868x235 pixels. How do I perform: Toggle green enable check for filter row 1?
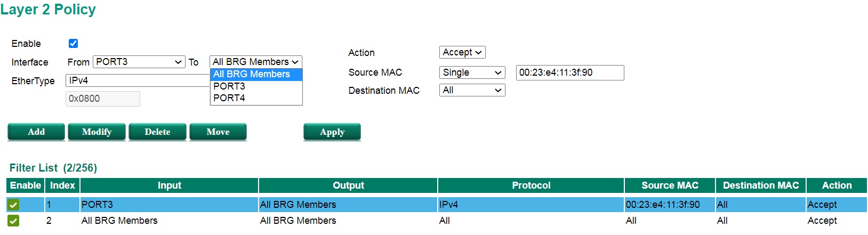coord(13,205)
